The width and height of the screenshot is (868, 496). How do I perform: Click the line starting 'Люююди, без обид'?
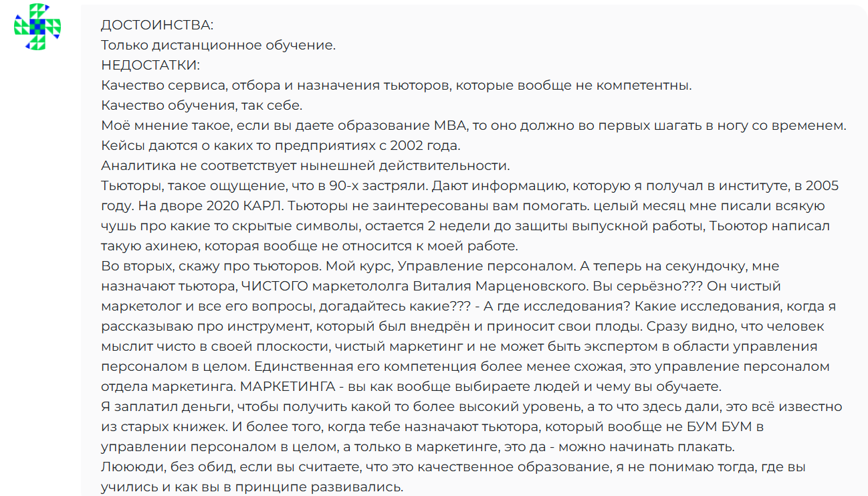(463, 467)
